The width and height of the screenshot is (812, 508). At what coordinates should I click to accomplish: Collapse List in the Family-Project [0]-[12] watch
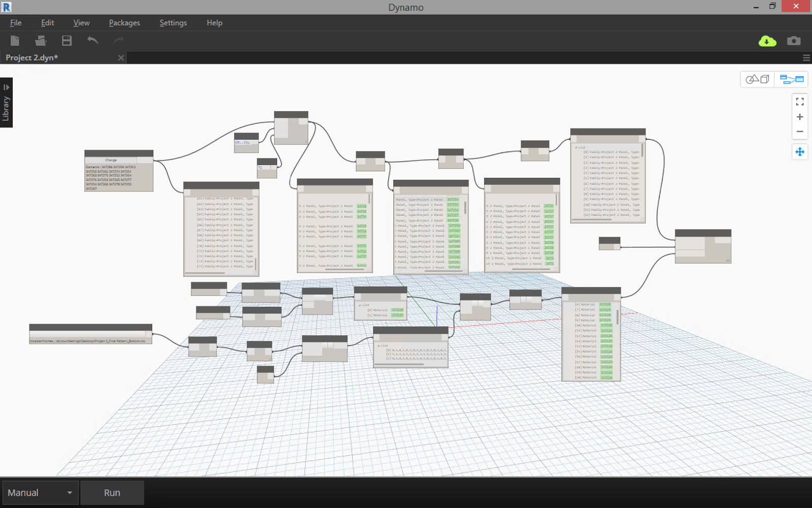577,148
